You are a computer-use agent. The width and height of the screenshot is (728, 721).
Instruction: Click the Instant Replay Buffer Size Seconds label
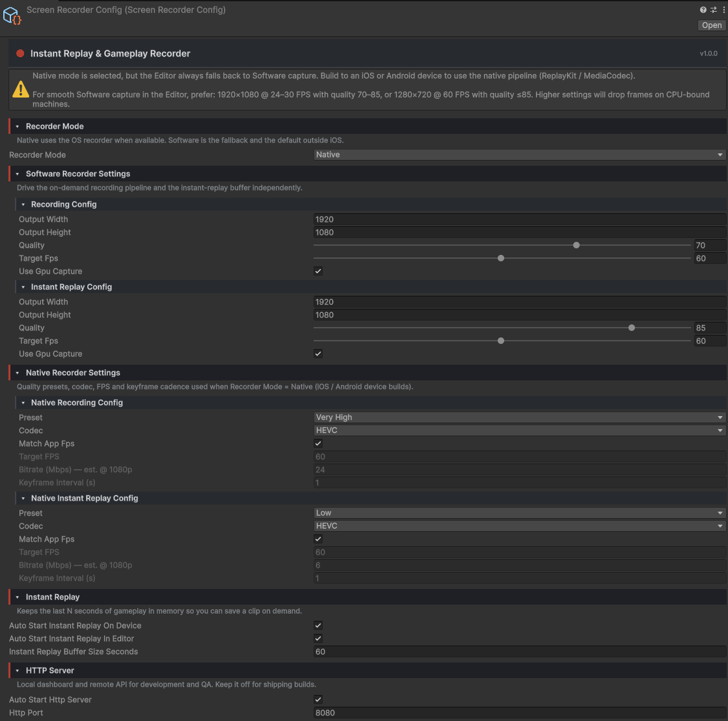click(74, 651)
